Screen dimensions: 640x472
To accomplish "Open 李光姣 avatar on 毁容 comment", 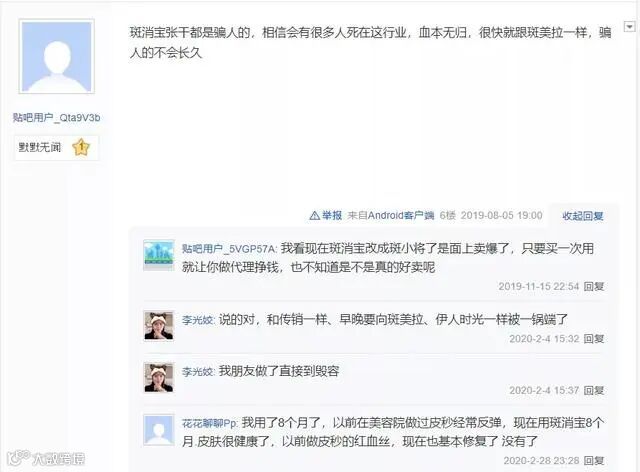I will click(158, 377).
